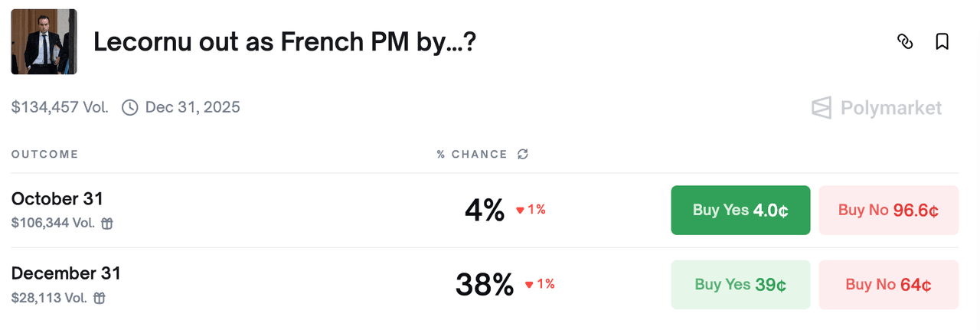The image size is (980, 330).
Task: Click the copy link icon
Action: pos(905,41)
